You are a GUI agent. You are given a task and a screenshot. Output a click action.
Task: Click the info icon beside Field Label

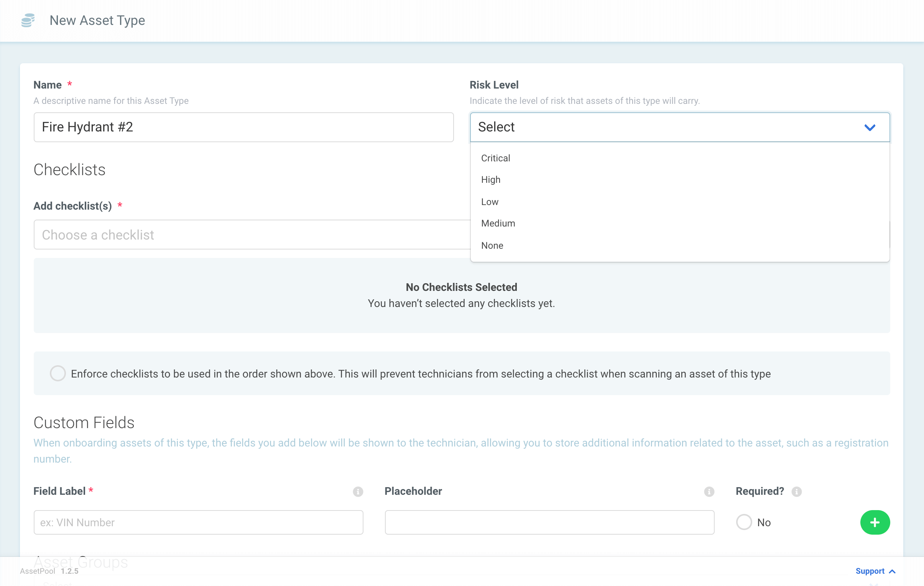click(358, 491)
